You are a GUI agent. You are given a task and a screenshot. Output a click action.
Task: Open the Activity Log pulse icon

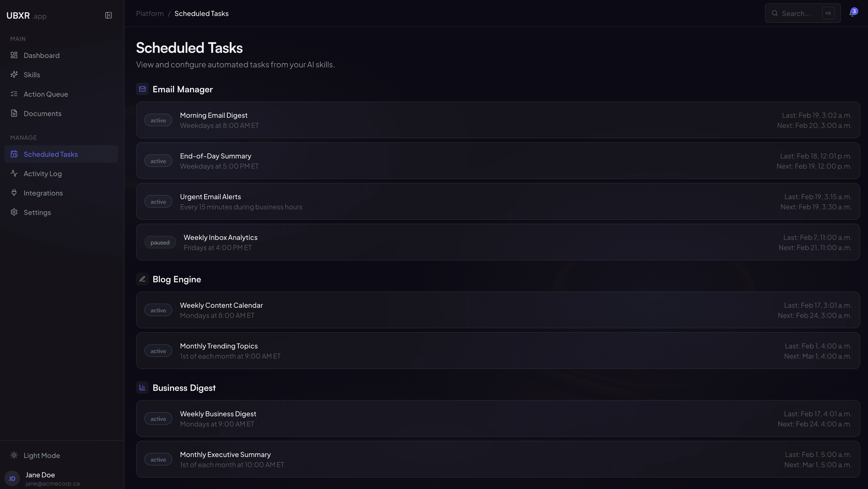click(14, 173)
